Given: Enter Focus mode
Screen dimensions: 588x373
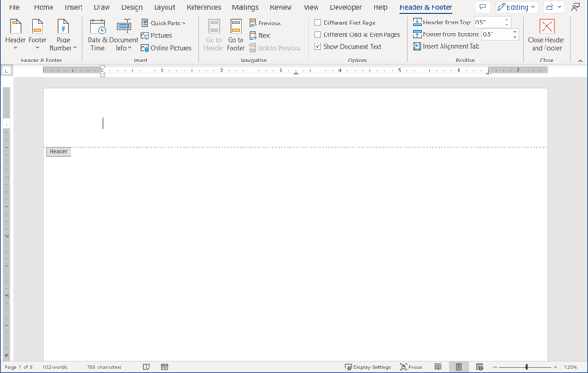Looking at the screenshot, I should [x=411, y=367].
